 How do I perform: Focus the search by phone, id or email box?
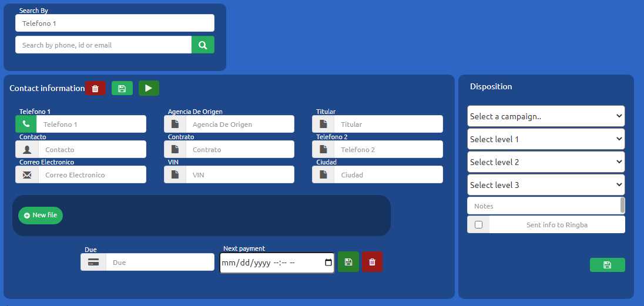point(103,45)
